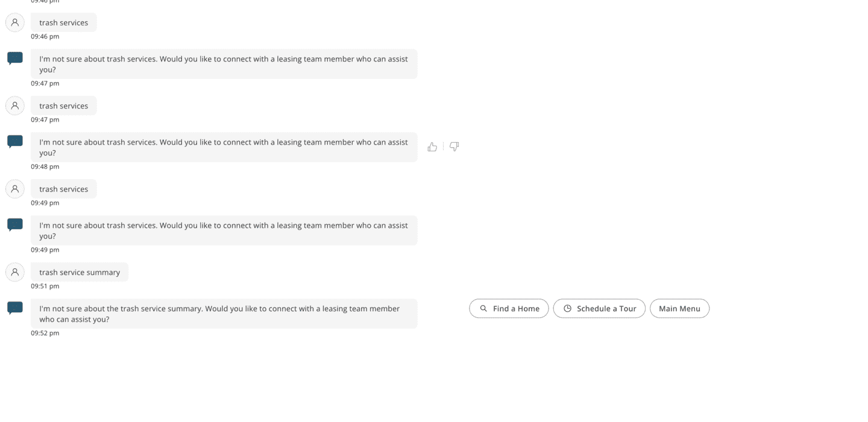Click bot chat icon beside 09:47 pm reply
868x422 pixels.
[15, 58]
